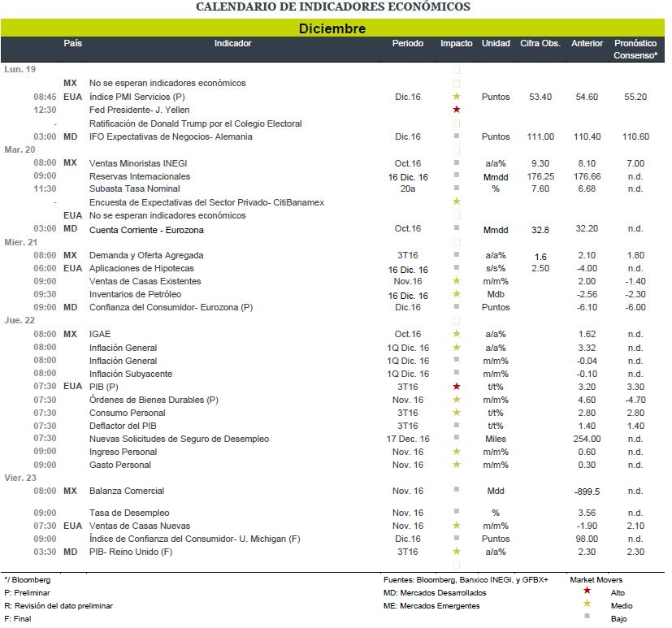
Task: Click the gray Bajo square in the legend
Action: point(587,616)
